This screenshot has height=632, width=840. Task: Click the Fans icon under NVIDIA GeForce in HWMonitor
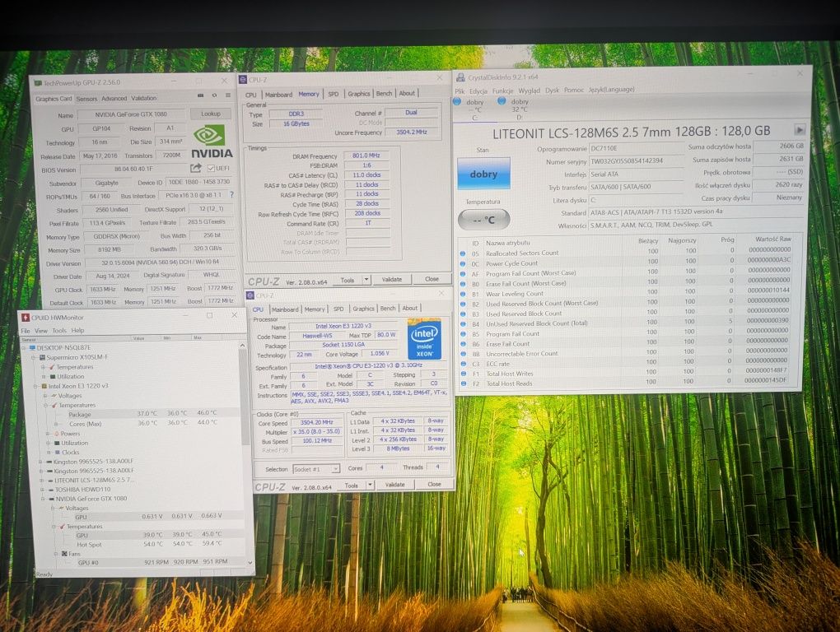point(64,553)
